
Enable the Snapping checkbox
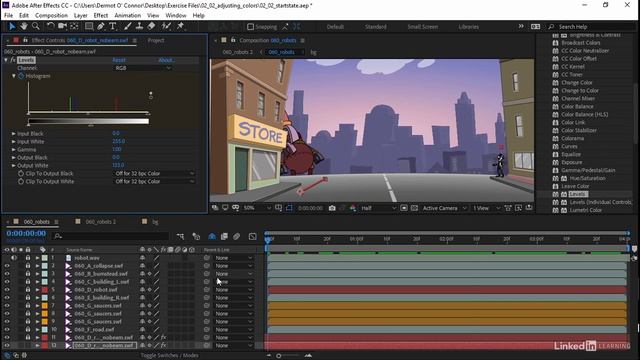251,27
